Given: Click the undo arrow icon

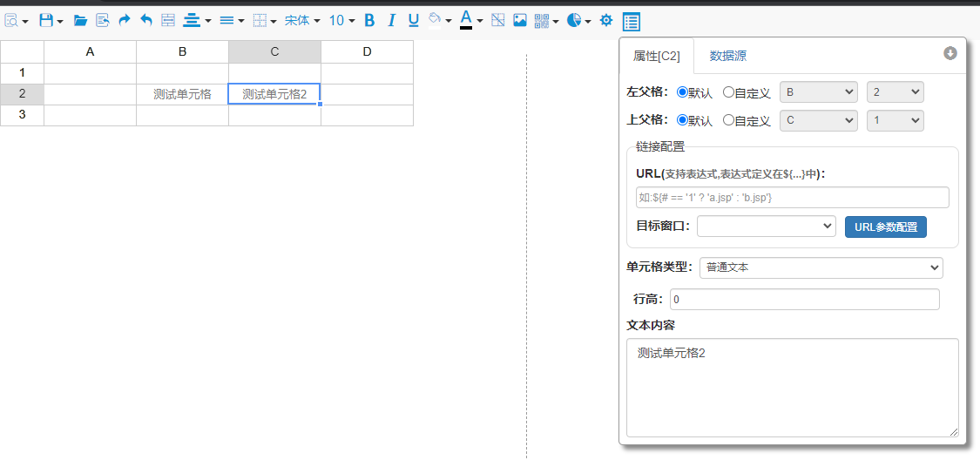Looking at the screenshot, I should 146,21.
